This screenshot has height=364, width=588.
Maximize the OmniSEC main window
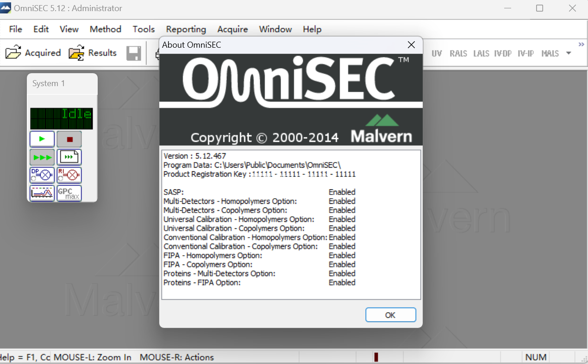[x=539, y=8]
